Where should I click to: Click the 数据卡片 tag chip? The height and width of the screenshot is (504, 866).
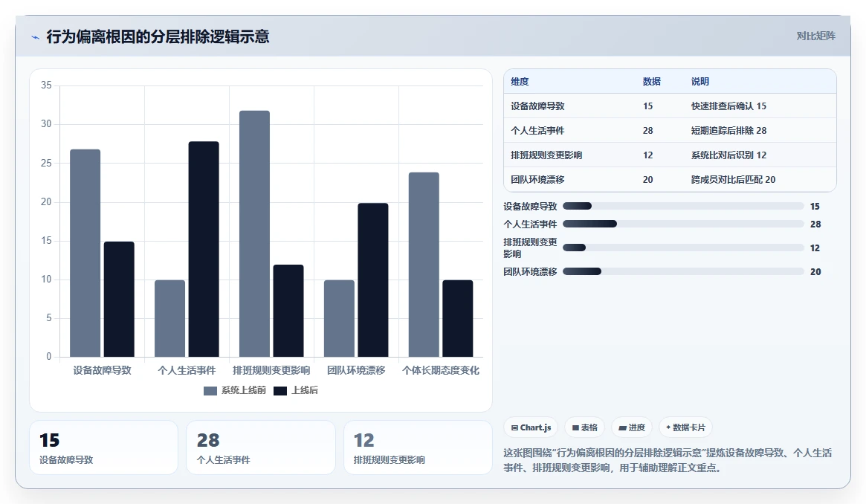point(685,427)
